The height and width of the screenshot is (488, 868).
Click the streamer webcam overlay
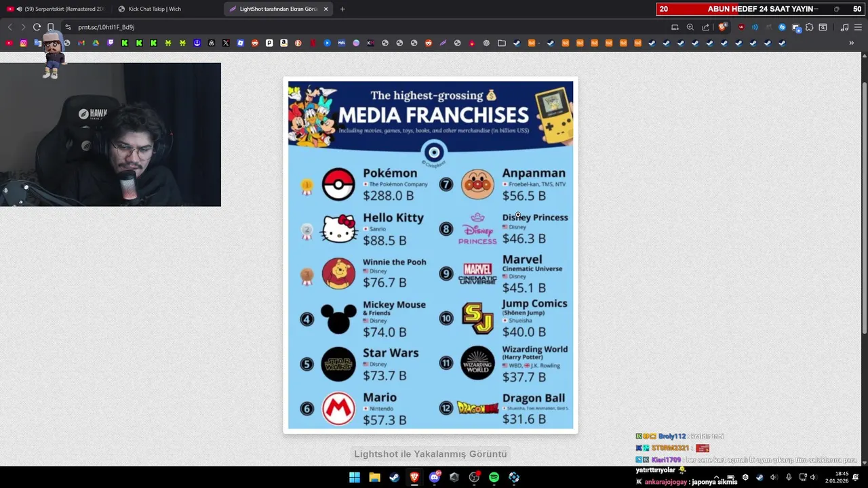pos(111,134)
